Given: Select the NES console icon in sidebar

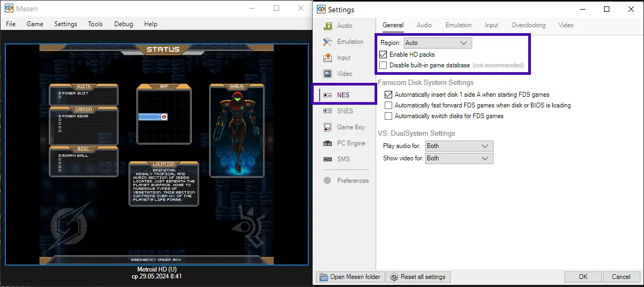Looking at the screenshot, I should tap(328, 95).
